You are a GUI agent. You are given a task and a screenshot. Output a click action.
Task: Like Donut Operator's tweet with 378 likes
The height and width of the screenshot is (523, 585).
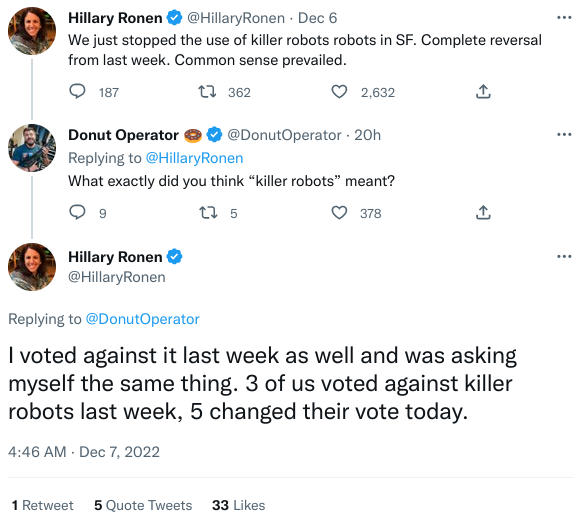click(x=339, y=213)
